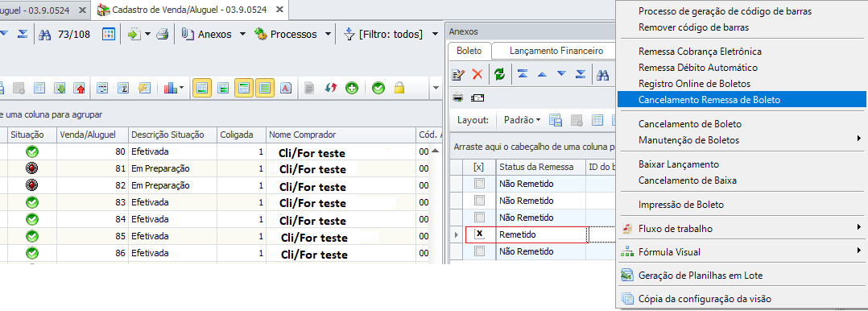
Task: Click the green status icon in row 80
Action: 32,151
